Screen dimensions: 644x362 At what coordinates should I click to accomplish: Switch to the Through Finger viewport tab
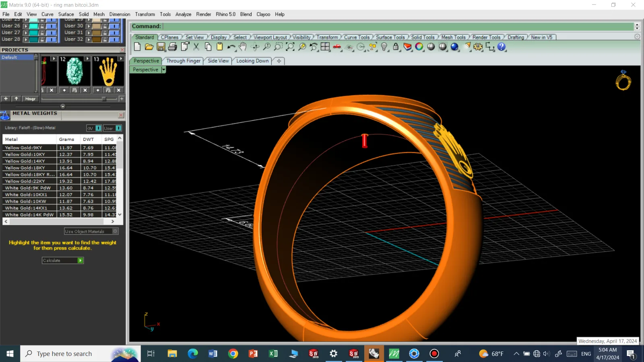183,61
